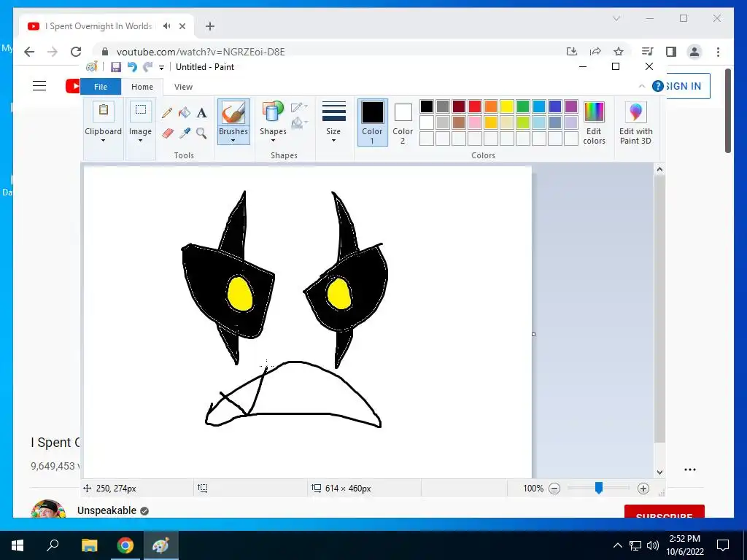Pick the green color swatch
The height and width of the screenshot is (560, 747).
[x=523, y=106]
